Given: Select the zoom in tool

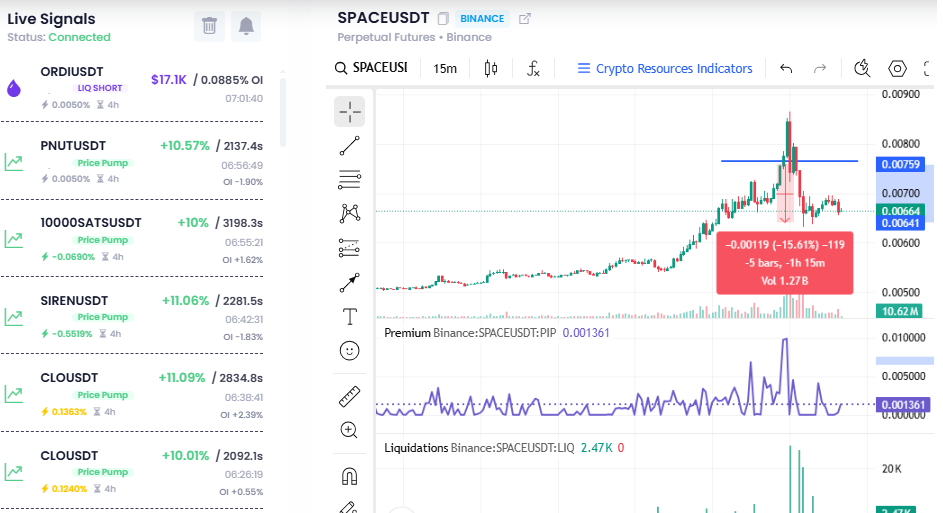Looking at the screenshot, I should point(349,429).
